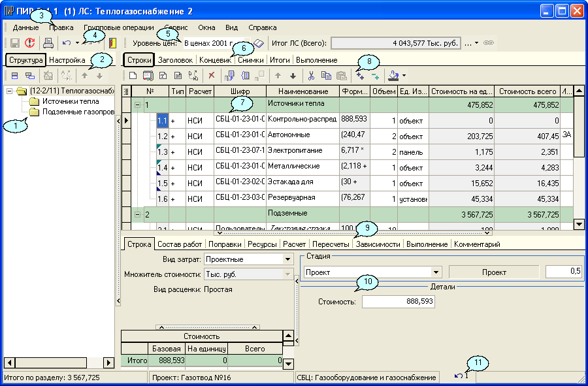Click the notebook reference icon

pyautogui.click(x=148, y=76)
